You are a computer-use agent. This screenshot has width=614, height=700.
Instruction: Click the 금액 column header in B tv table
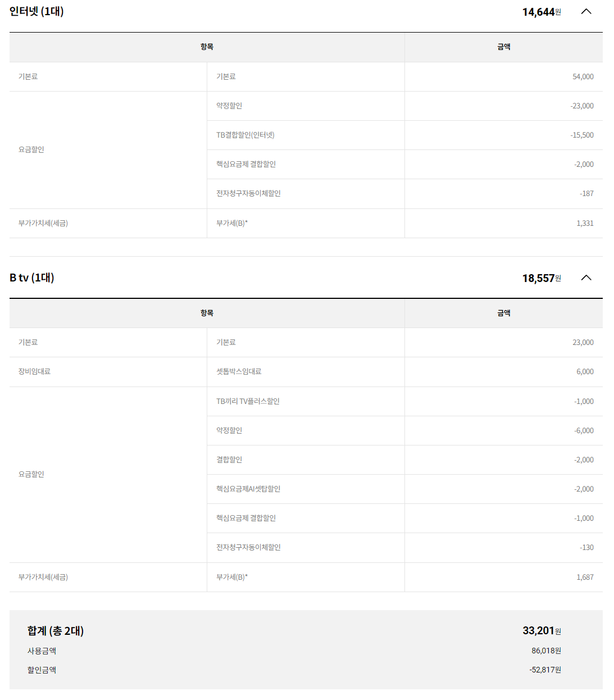pos(503,313)
